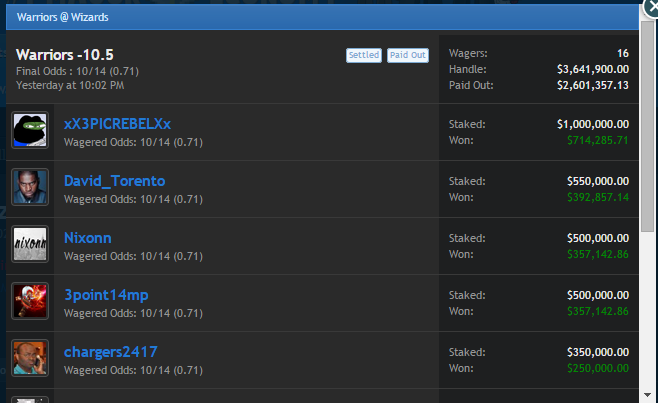The image size is (658, 403).
Task: Open chargers2417's avatar image
Action: (30, 358)
